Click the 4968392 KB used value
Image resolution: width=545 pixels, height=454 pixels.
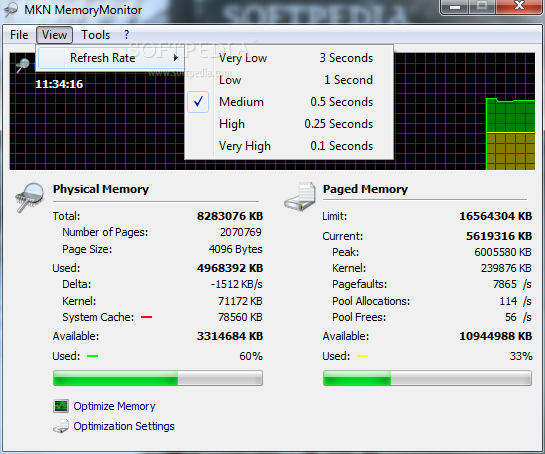point(230,268)
